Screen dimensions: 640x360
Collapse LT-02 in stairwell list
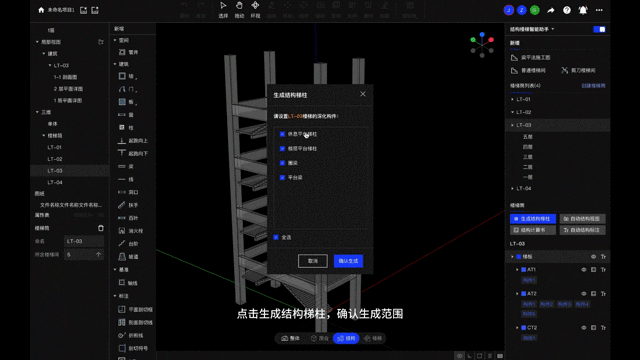tap(513, 112)
